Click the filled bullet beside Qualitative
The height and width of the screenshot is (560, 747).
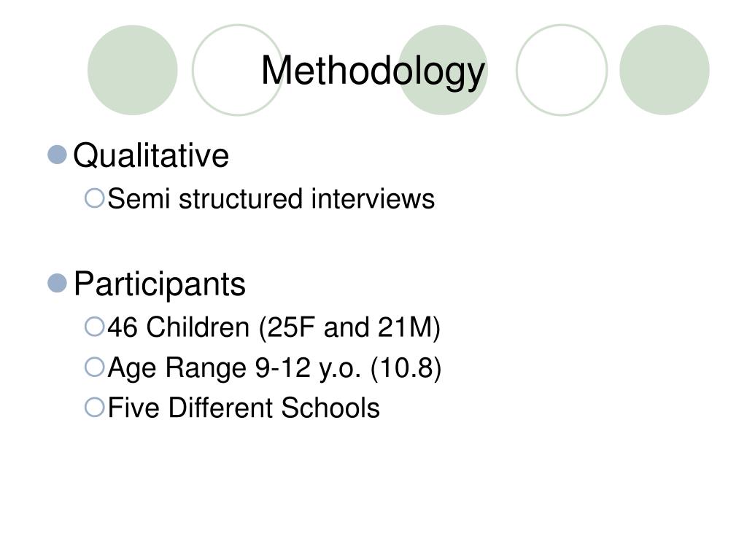57,155
